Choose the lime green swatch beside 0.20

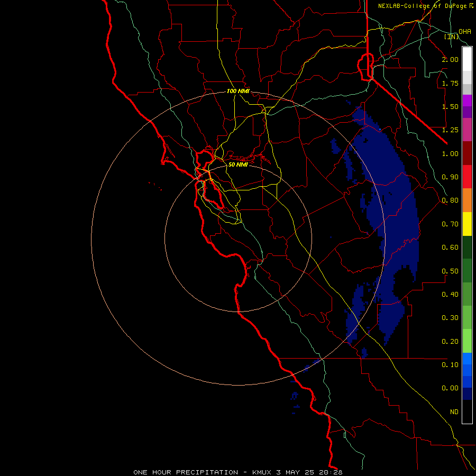467,341
